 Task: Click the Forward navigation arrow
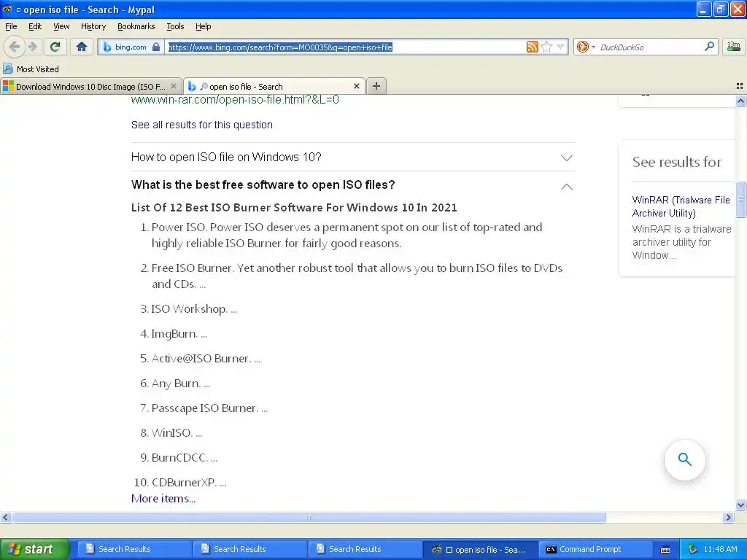point(32,47)
